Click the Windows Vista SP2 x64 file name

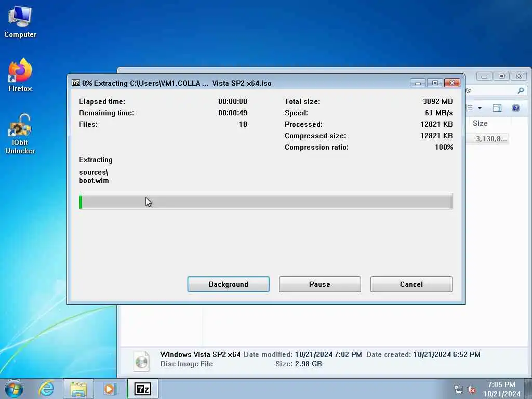(200, 354)
